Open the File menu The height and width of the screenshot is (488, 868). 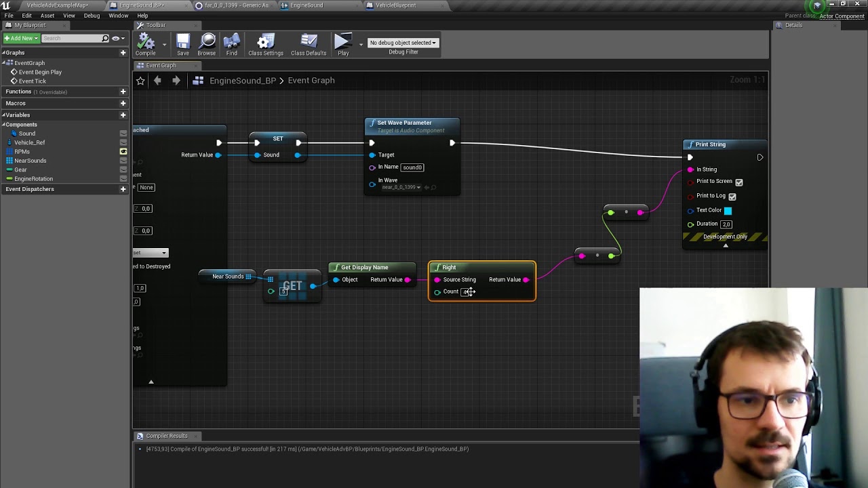pyautogui.click(x=9, y=16)
